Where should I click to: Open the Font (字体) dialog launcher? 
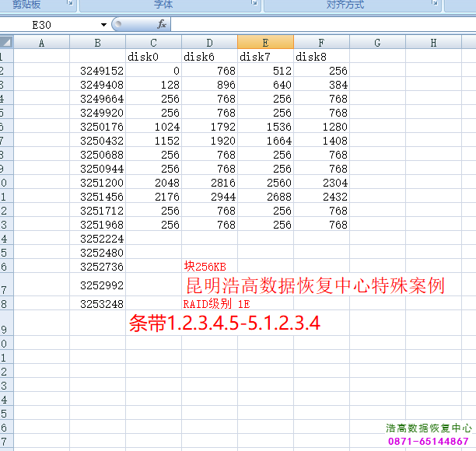click(254, 5)
